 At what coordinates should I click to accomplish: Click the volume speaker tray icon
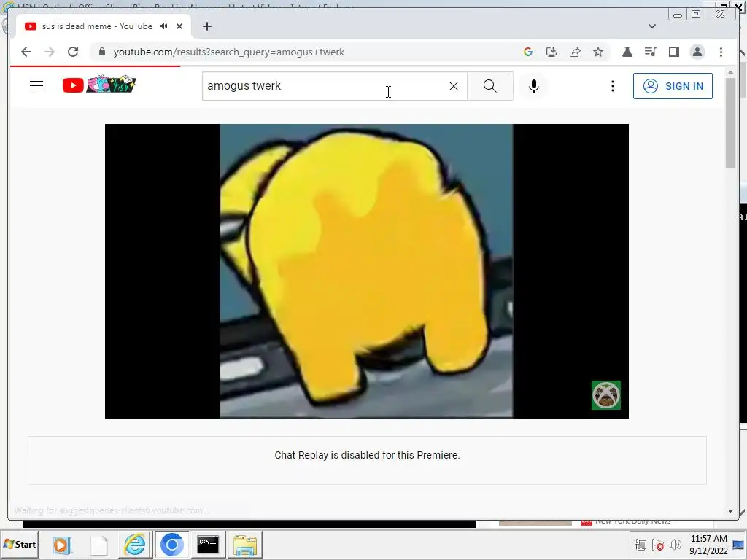tap(675, 544)
